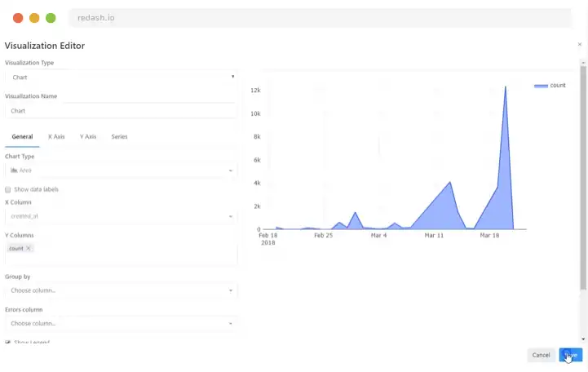Viewport: 588px width, 372px height.
Task: Remove the count tag from Y Columns
Action: tap(29, 248)
